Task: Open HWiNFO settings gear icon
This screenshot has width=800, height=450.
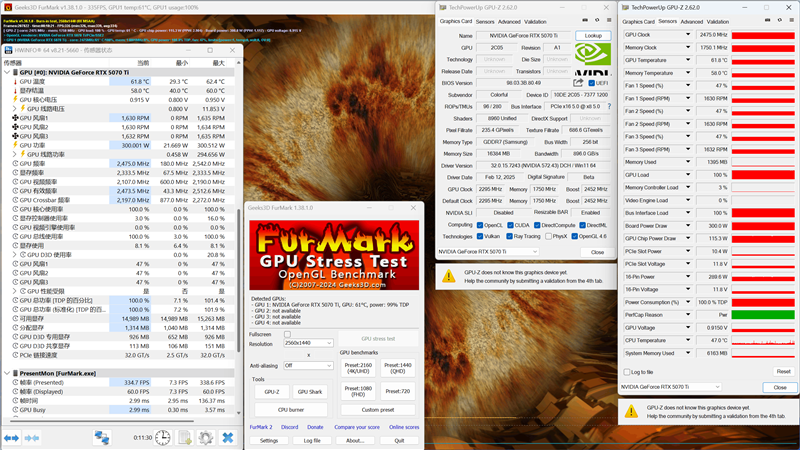Action: 206,437
